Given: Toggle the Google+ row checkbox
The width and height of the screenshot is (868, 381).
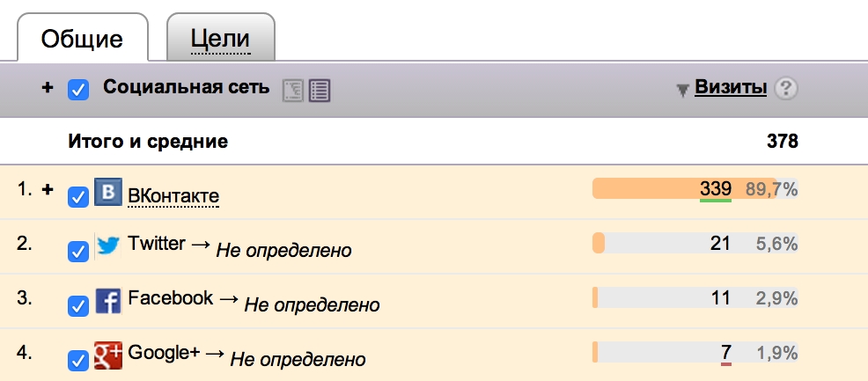Looking at the screenshot, I should click(x=78, y=361).
